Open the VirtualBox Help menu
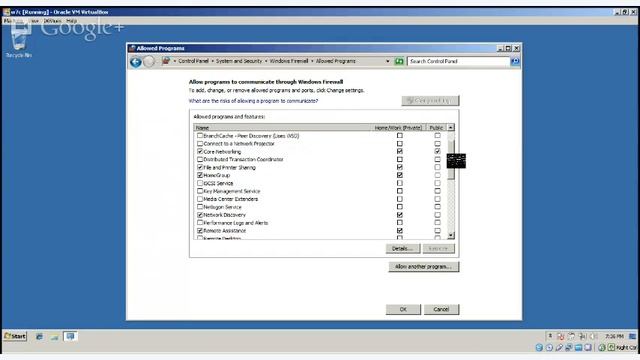The image size is (640, 360). 71,21
